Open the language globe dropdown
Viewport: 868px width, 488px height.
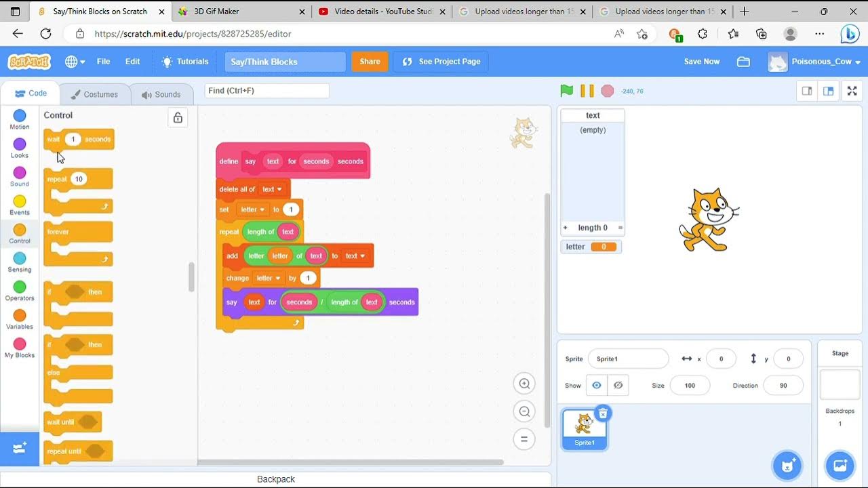[75, 62]
